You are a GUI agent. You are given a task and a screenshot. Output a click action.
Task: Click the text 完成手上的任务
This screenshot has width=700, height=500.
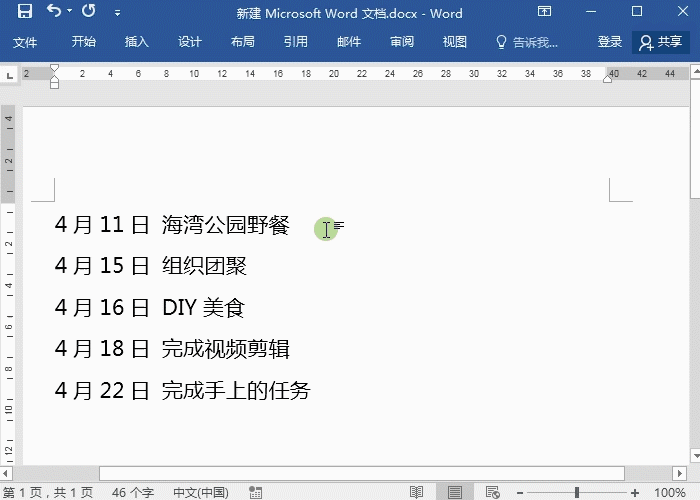point(236,390)
